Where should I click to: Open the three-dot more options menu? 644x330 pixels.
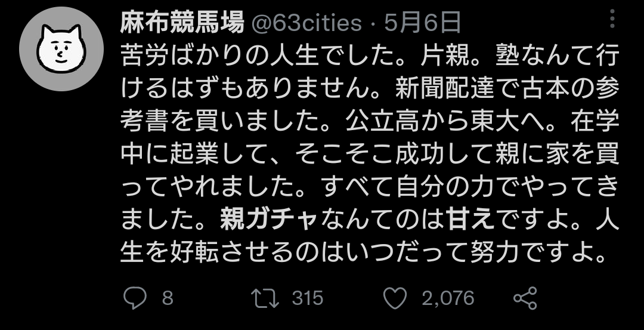[x=614, y=22]
